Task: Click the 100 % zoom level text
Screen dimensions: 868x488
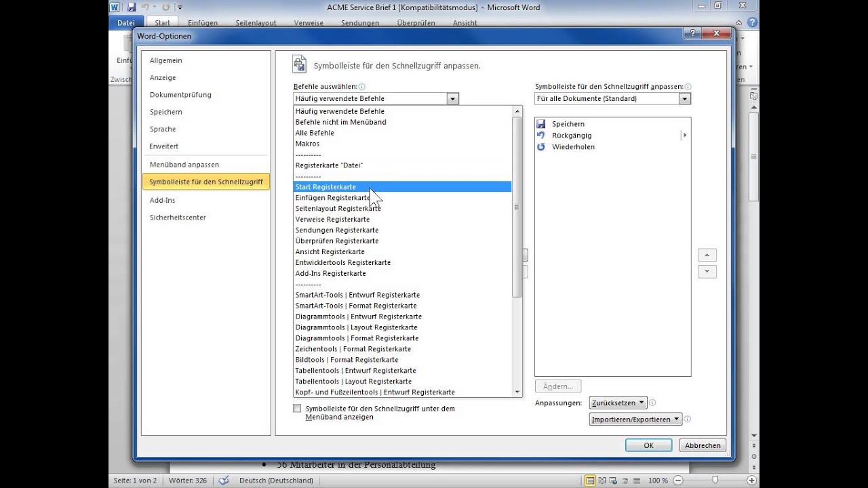Action: tap(658, 480)
